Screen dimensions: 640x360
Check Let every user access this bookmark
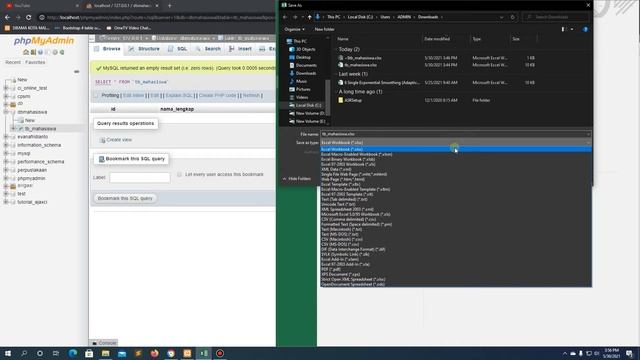pos(179,174)
